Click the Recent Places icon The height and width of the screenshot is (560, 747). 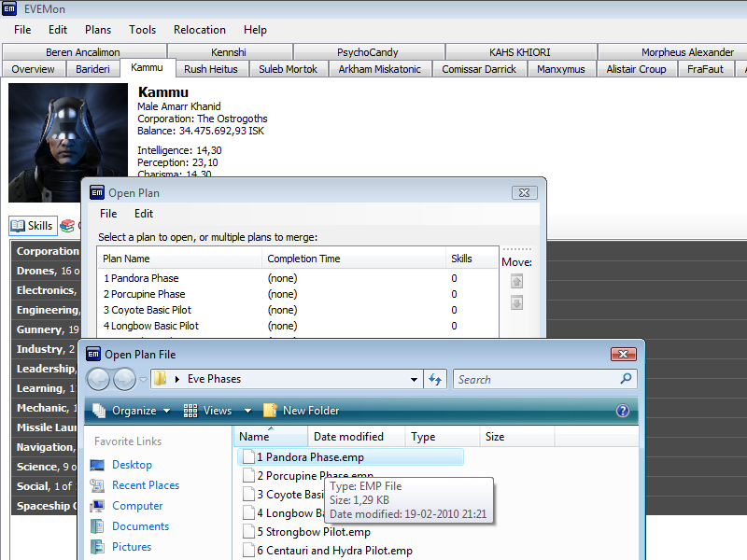(x=97, y=485)
